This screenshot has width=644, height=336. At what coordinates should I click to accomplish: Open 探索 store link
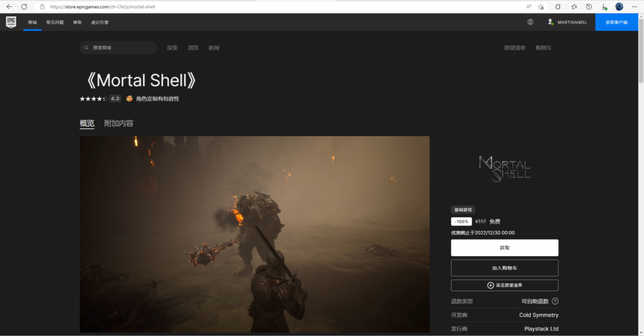point(172,48)
